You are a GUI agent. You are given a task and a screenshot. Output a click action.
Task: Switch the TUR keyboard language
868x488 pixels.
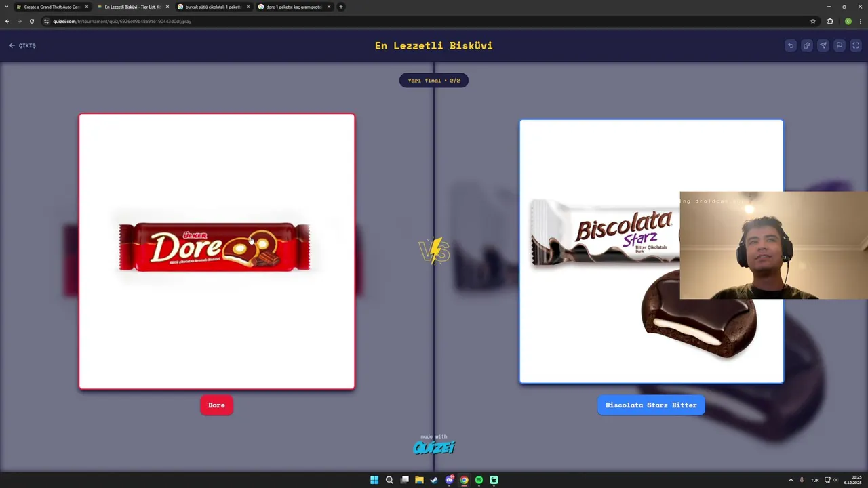point(814,480)
